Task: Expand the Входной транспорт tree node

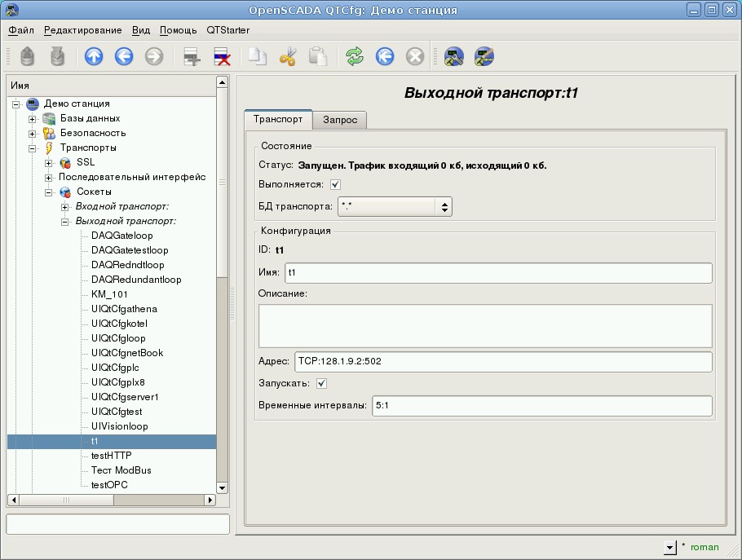Action: 64,207
